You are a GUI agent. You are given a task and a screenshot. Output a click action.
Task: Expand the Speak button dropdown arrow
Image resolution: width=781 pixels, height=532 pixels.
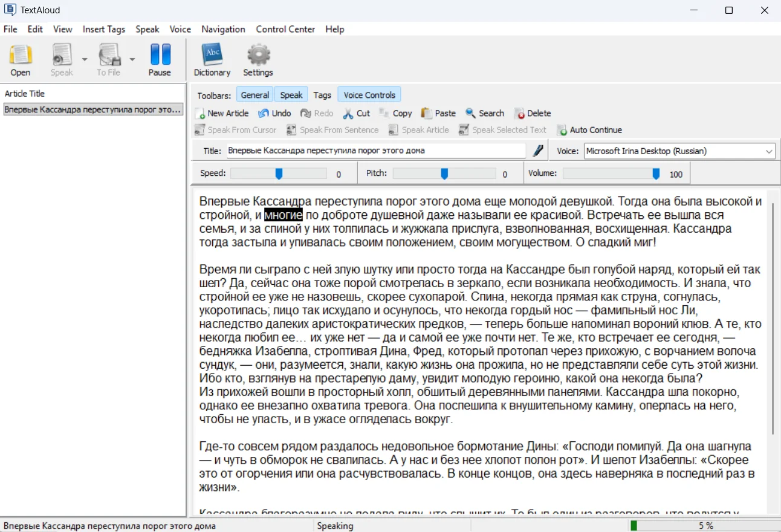pyautogui.click(x=85, y=59)
